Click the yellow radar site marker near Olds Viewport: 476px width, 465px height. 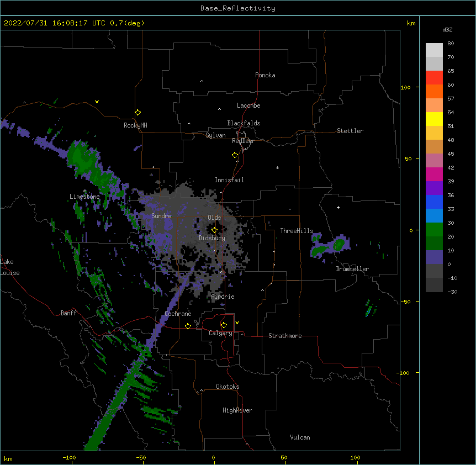pos(214,230)
